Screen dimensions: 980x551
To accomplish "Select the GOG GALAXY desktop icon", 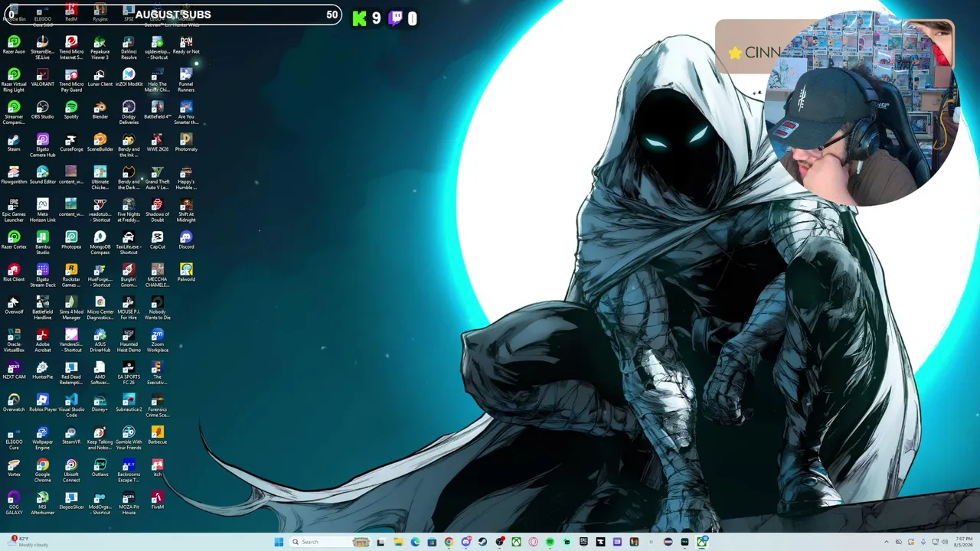I will [14, 503].
